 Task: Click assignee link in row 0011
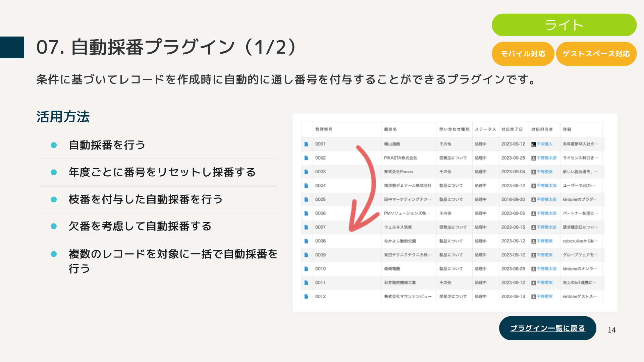544,283
